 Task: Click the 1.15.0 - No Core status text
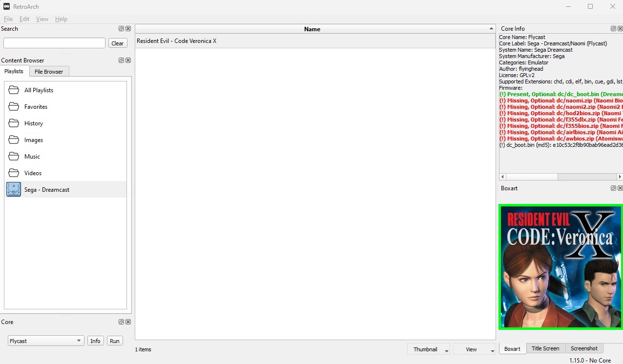590,361
